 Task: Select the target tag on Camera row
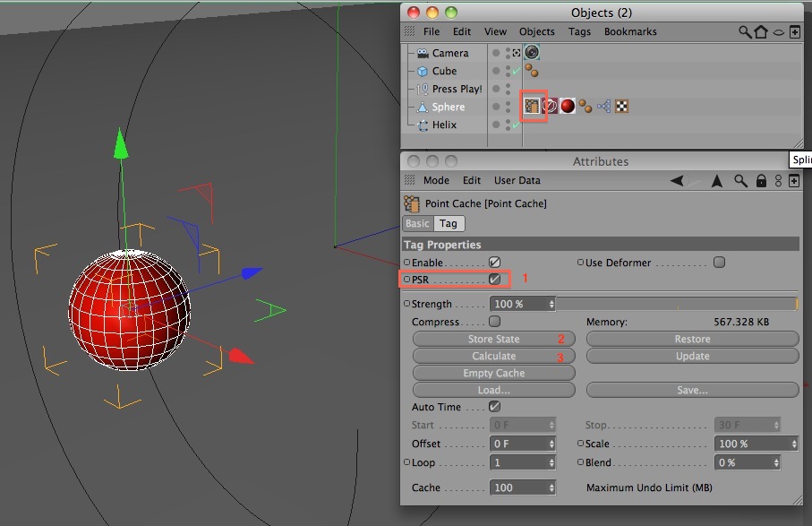[x=532, y=52]
